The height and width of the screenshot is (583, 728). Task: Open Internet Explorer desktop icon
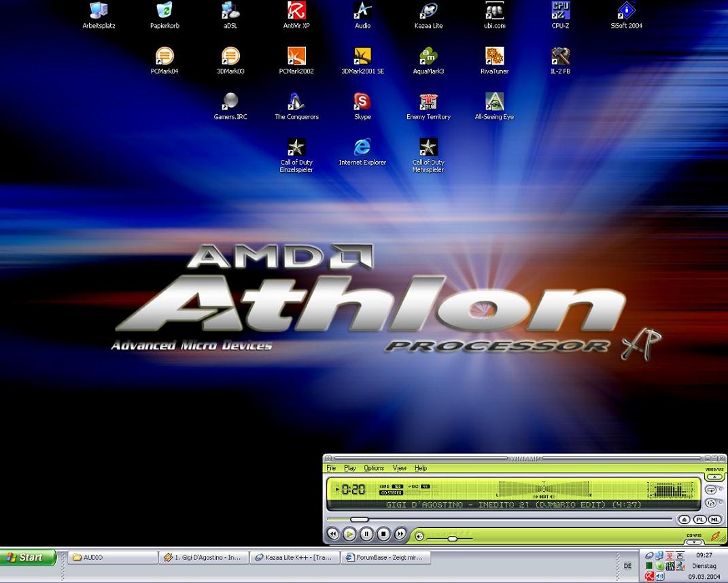click(x=362, y=152)
